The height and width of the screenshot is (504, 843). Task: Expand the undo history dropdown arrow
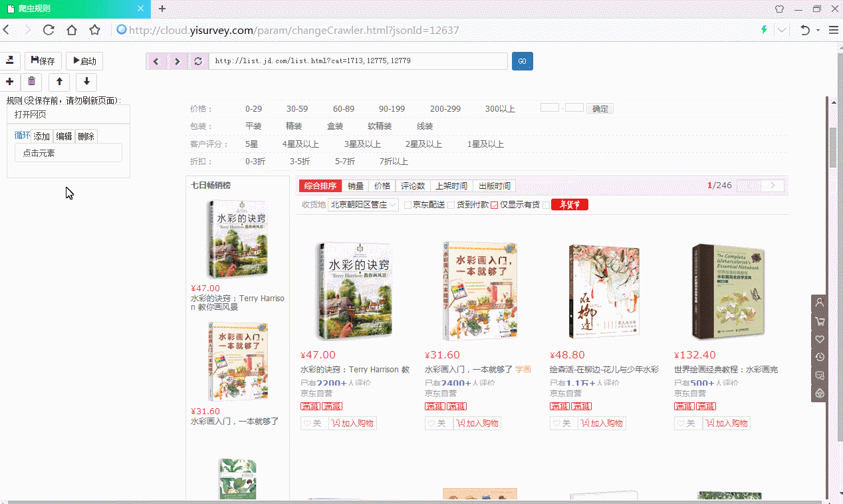tap(818, 30)
